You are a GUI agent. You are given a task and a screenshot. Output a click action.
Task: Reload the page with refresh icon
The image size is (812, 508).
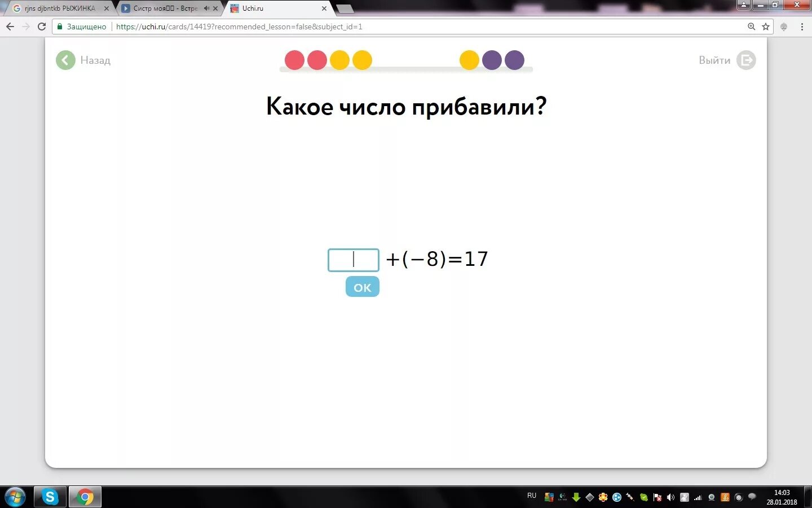coord(42,27)
